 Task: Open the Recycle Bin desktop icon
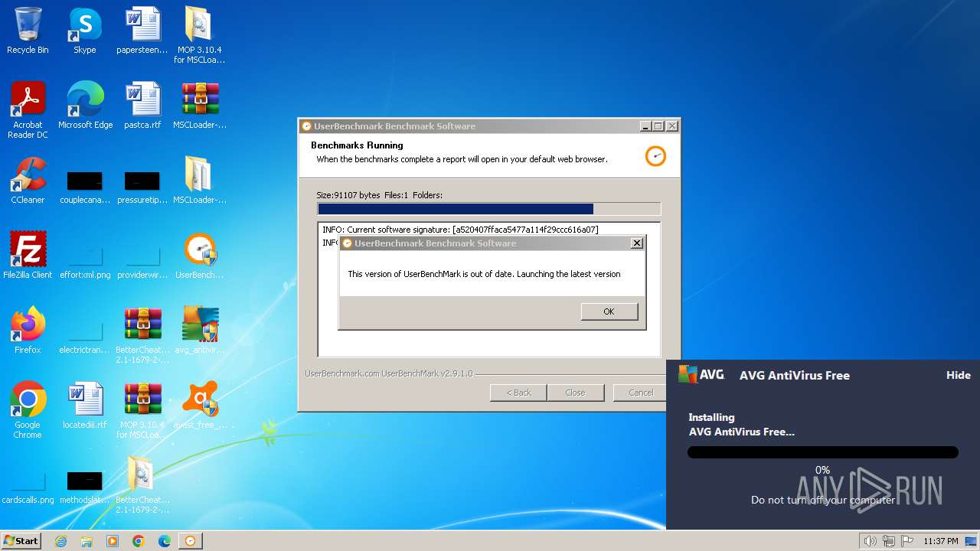(x=28, y=31)
